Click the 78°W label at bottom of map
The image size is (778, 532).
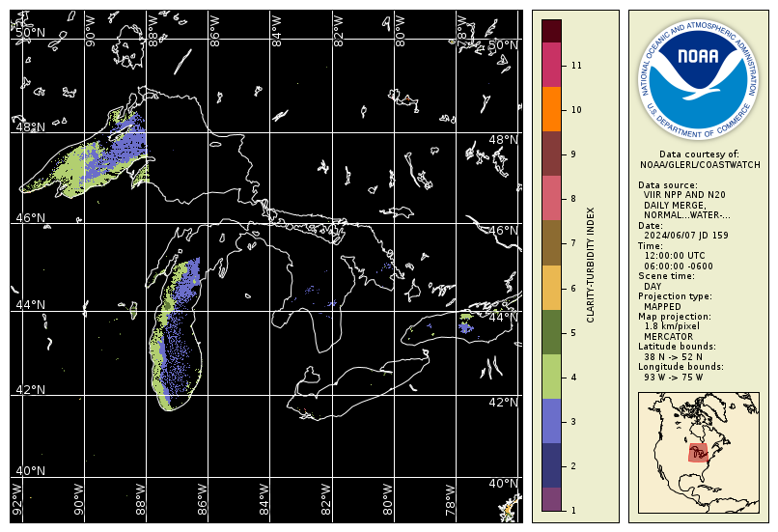[x=450, y=500]
